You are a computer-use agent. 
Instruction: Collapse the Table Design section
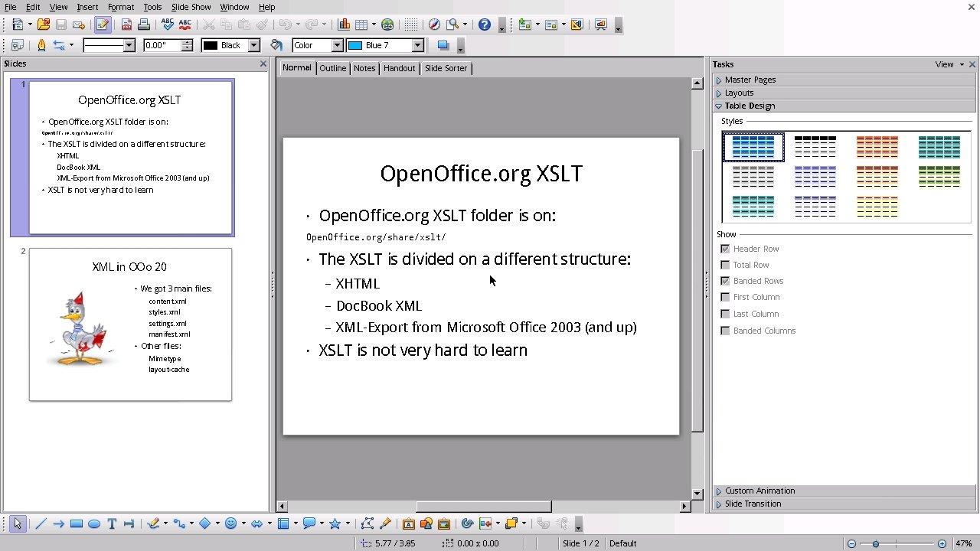tap(844, 106)
